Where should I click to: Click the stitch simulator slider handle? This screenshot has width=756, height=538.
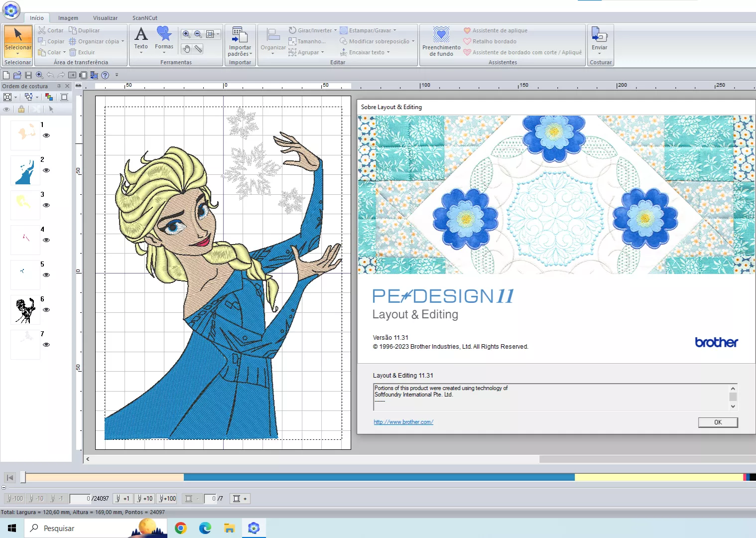pyautogui.click(x=23, y=477)
